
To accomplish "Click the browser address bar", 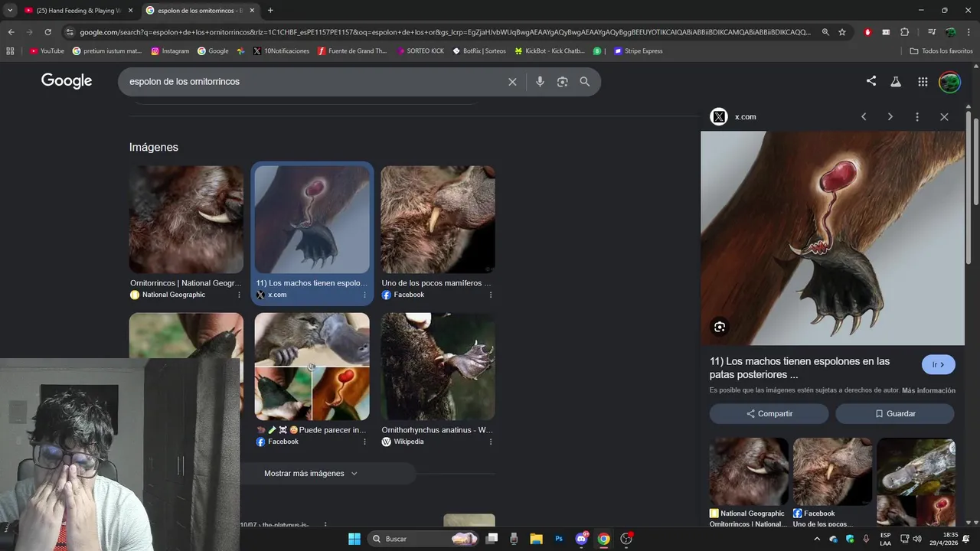I will [x=444, y=32].
